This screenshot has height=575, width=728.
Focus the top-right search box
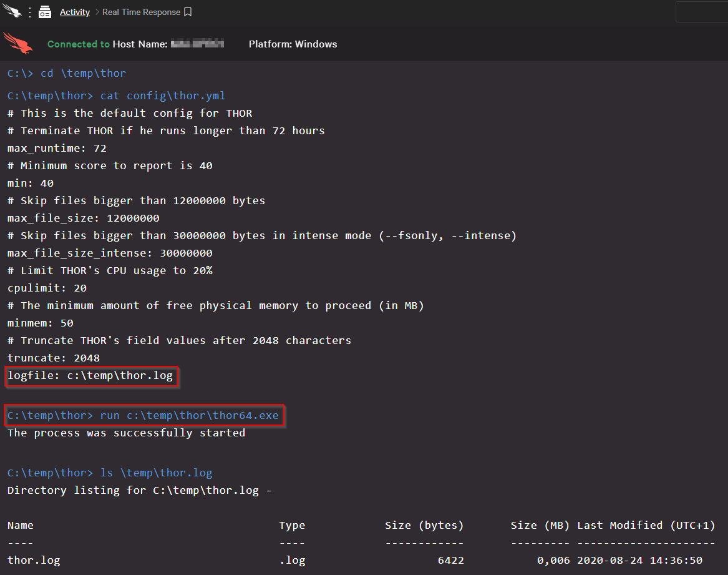[701, 12]
